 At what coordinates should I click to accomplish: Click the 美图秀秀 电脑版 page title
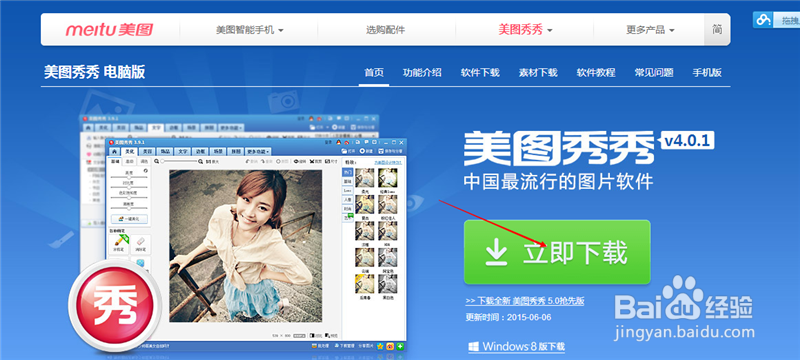(94, 72)
